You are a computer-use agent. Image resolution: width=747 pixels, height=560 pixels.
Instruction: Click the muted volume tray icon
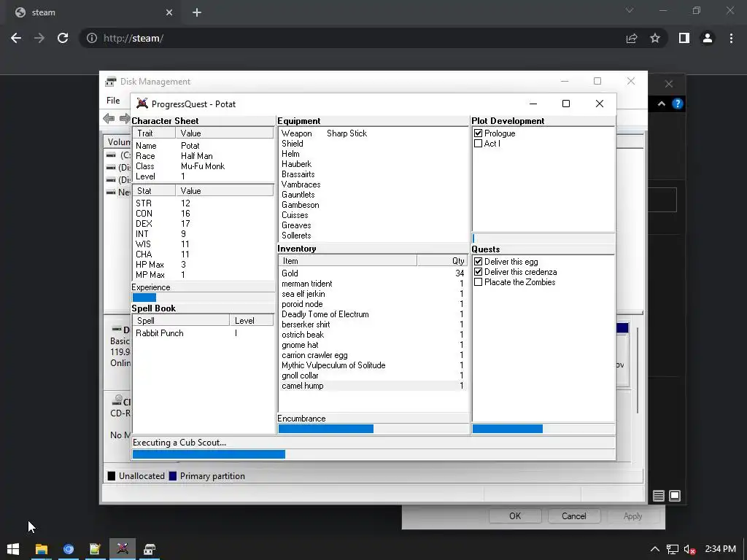coord(689,549)
